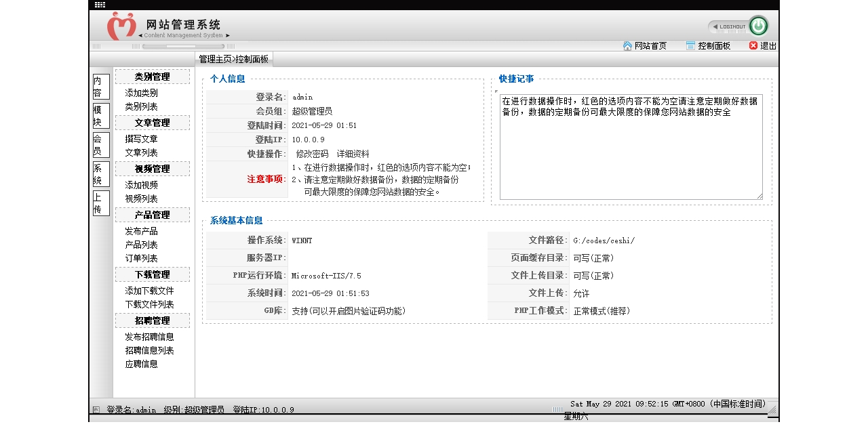Screen dimensions: 868x439
Task: Open 发布招聘信息 in sidebar
Action: coord(149,337)
